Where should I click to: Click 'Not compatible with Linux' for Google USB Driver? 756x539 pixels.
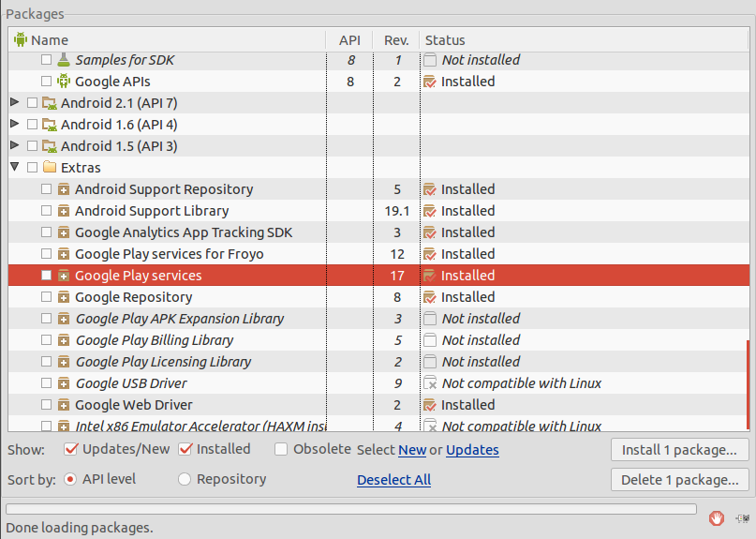[522, 383]
